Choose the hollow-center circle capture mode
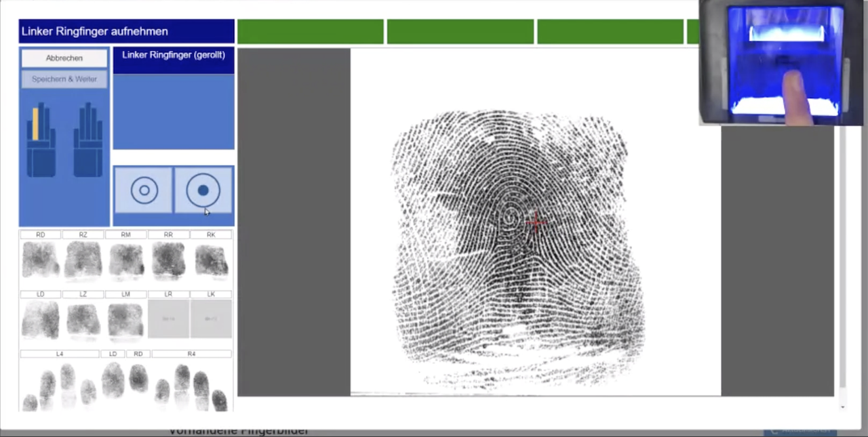 (x=144, y=190)
